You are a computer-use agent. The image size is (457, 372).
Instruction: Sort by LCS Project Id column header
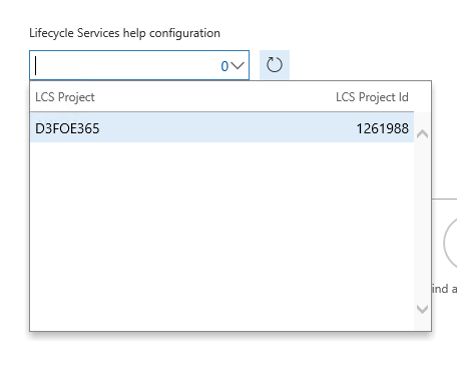pyautogui.click(x=372, y=97)
